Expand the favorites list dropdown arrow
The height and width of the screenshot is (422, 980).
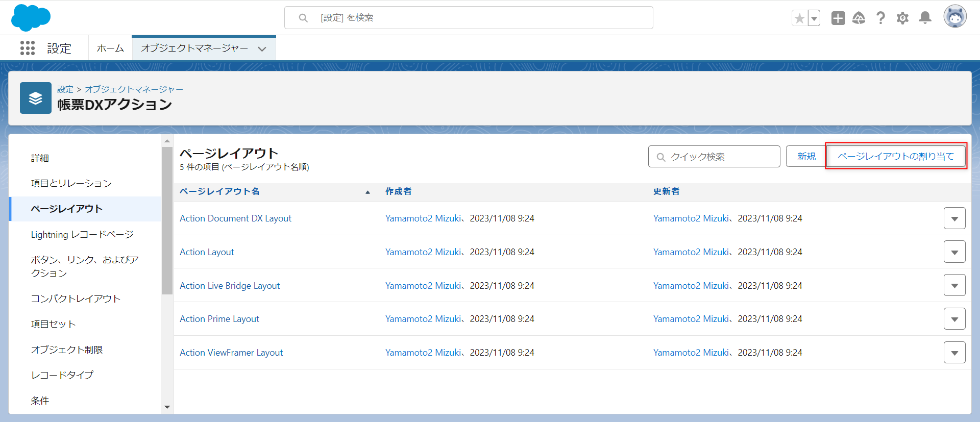[x=814, y=18]
